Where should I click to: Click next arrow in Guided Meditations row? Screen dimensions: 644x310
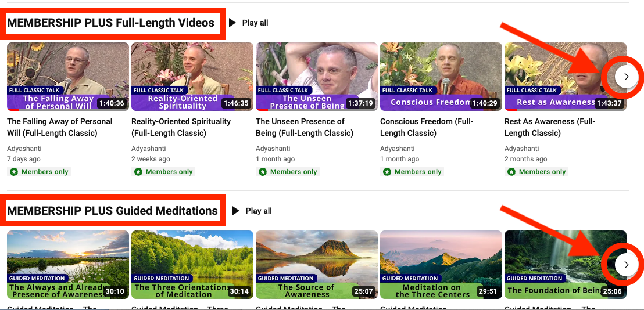(x=627, y=265)
